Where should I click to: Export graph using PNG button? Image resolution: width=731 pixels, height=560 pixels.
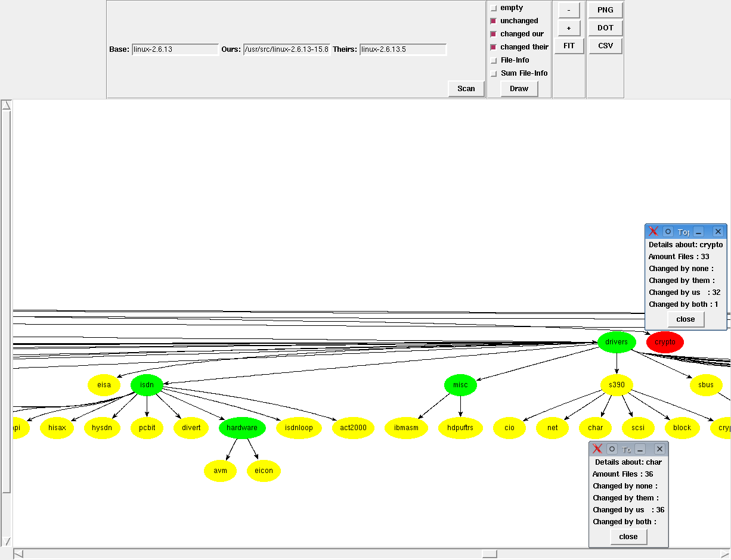click(605, 10)
